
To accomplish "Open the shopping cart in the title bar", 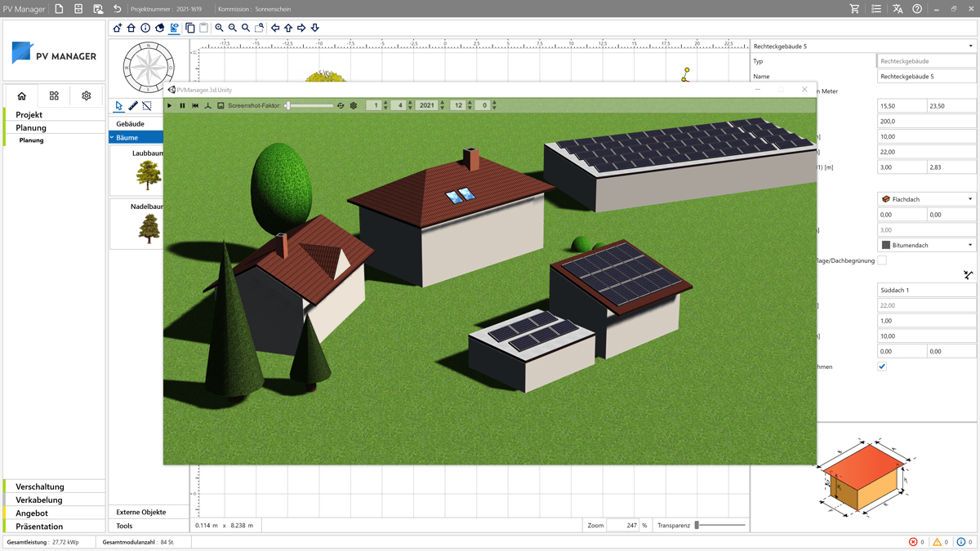I will coord(854,8).
